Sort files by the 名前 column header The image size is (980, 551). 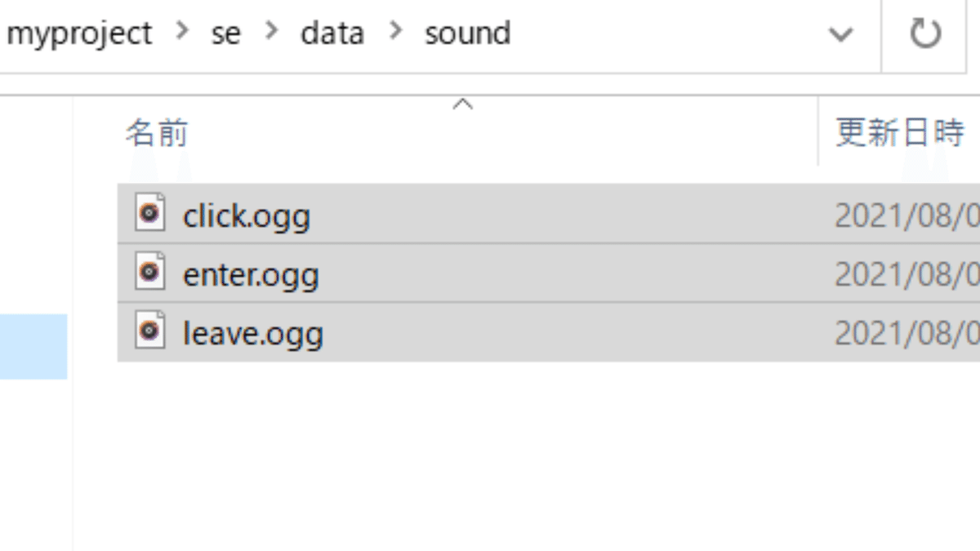156,132
